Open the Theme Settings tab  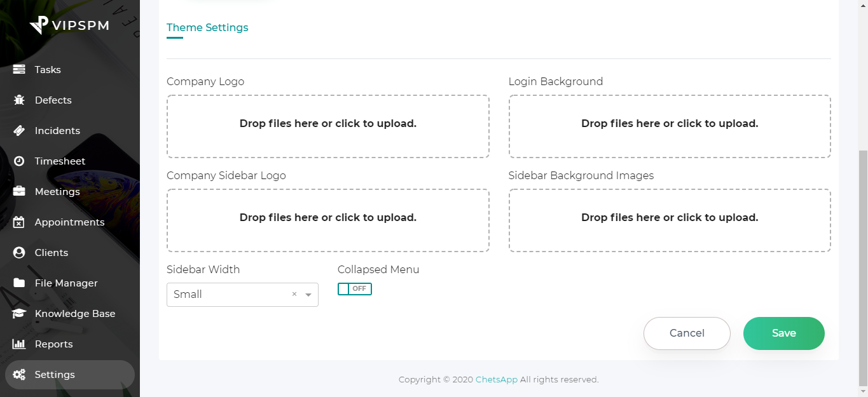click(x=207, y=28)
